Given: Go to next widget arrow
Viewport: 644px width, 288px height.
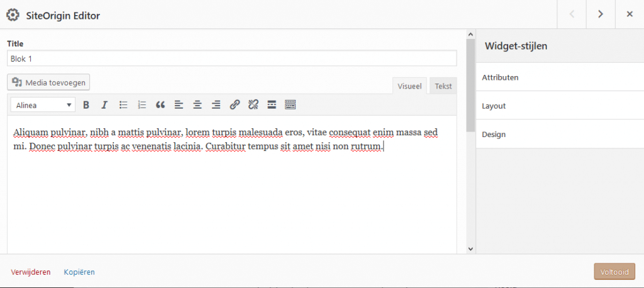Looking at the screenshot, I should tap(601, 14).
